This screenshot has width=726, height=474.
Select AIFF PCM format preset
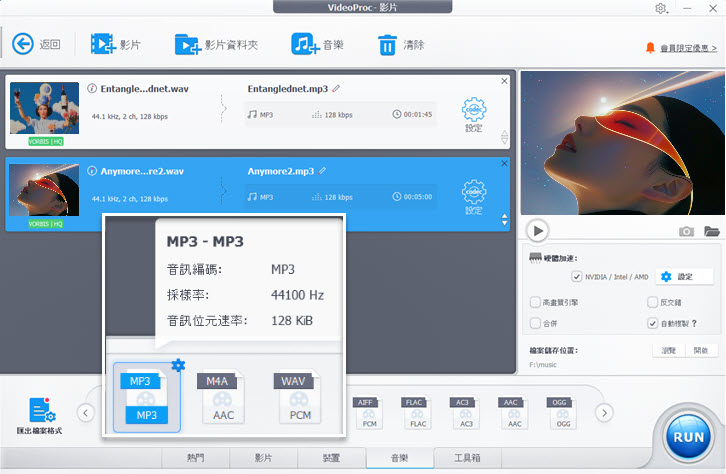(x=369, y=413)
